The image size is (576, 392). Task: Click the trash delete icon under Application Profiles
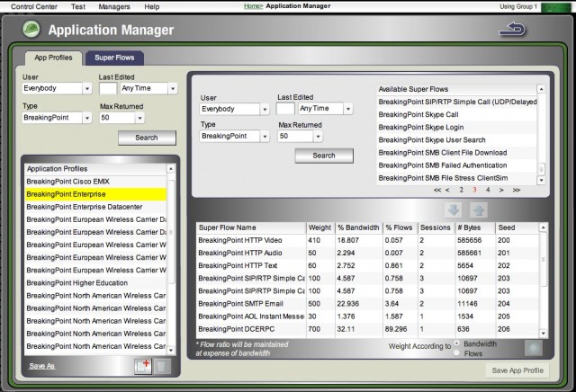[x=161, y=366]
